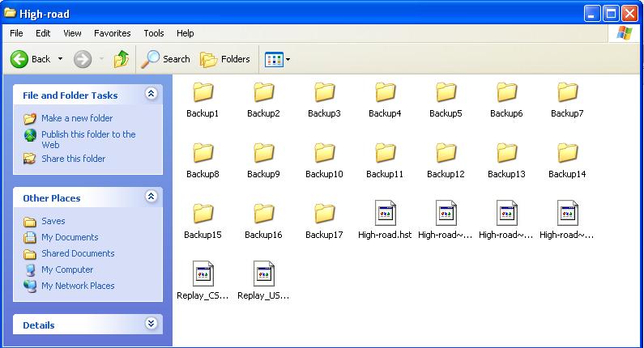Open the Favorites menu
The height and width of the screenshot is (348, 644).
coord(112,33)
